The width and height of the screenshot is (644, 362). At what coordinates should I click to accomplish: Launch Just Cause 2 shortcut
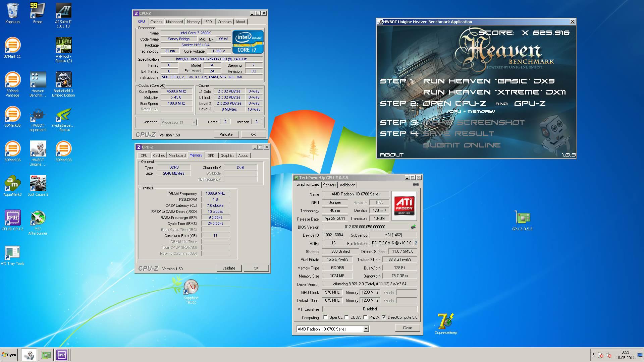point(38,186)
